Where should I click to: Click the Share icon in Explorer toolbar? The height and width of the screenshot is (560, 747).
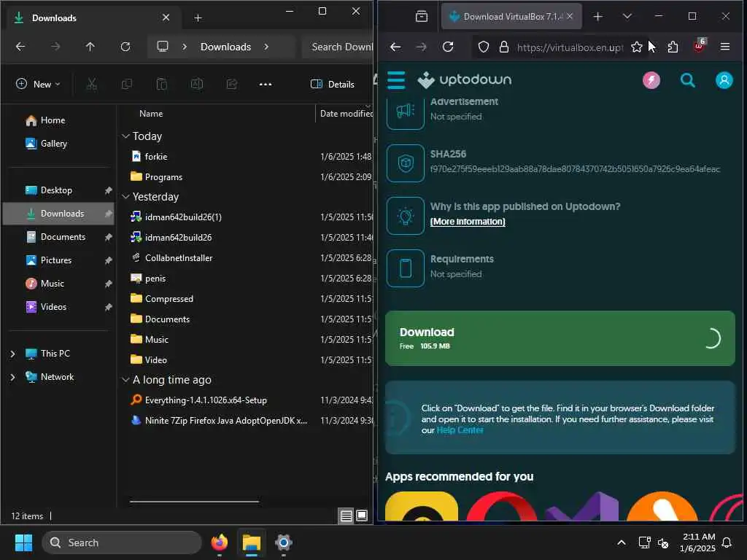(x=232, y=85)
